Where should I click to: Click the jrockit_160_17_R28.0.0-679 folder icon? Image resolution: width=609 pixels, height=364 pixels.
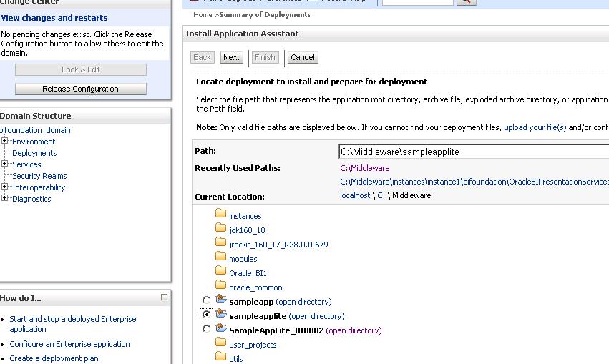point(220,242)
